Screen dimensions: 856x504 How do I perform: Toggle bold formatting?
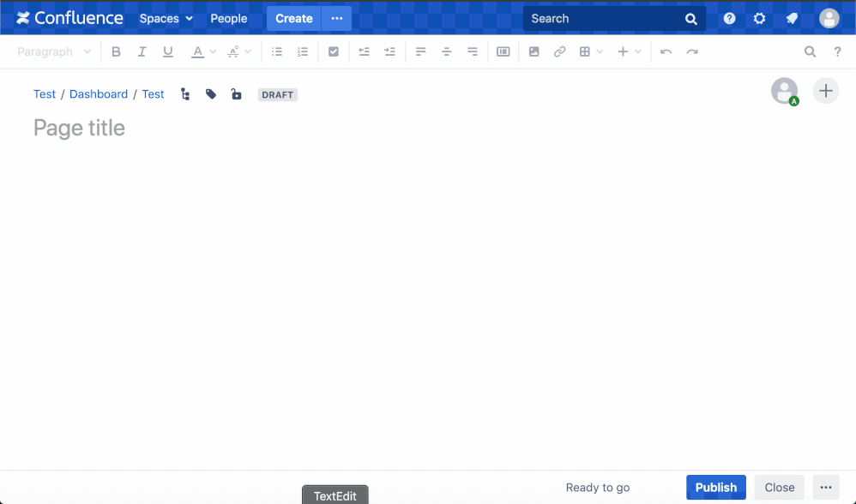[x=116, y=51]
